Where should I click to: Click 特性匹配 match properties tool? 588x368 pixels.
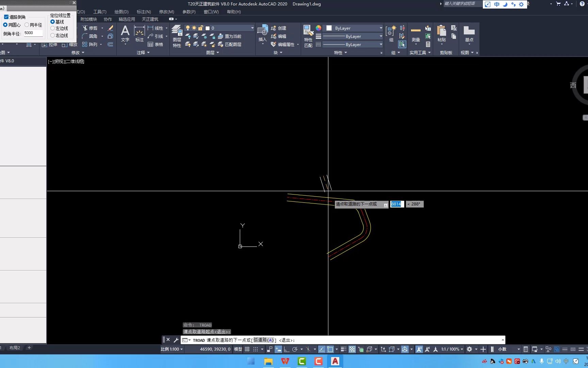click(x=308, y=36)
